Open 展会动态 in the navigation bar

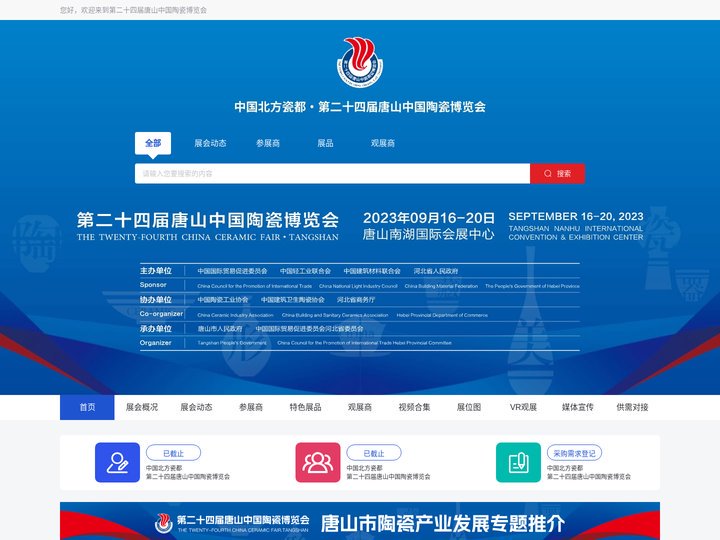[197, 407]
